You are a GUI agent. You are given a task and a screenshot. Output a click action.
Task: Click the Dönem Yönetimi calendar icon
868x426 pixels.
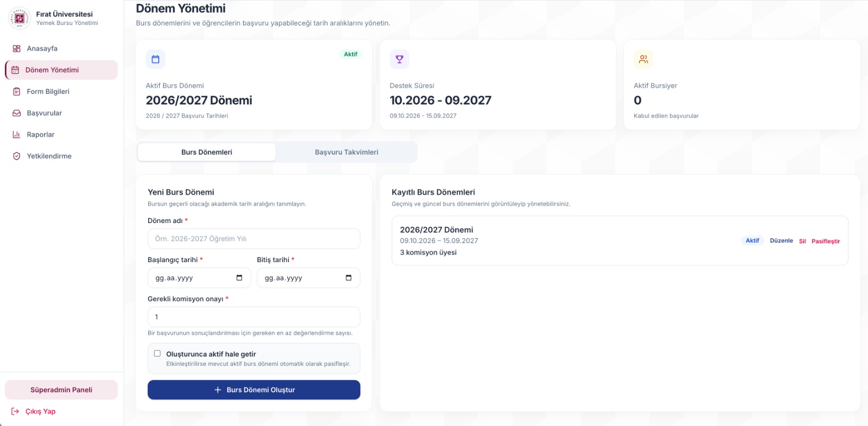click(x=15, y=70)
